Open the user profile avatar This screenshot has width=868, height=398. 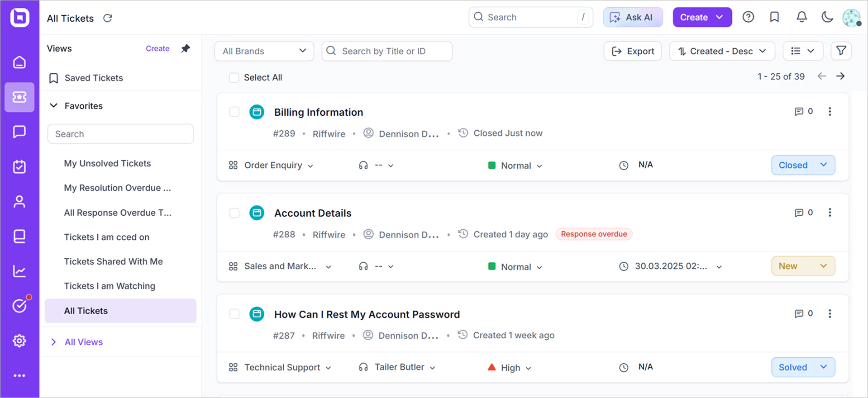click(852, 18)
